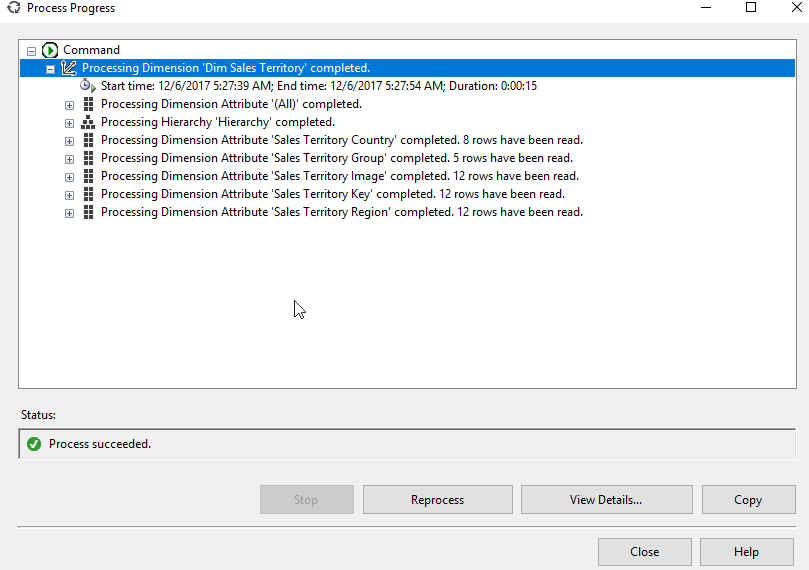The width and height of the screenshot is (809, 570).
Task: Expand the Sales Territory Group attribute node
Action: click(69, 158)
